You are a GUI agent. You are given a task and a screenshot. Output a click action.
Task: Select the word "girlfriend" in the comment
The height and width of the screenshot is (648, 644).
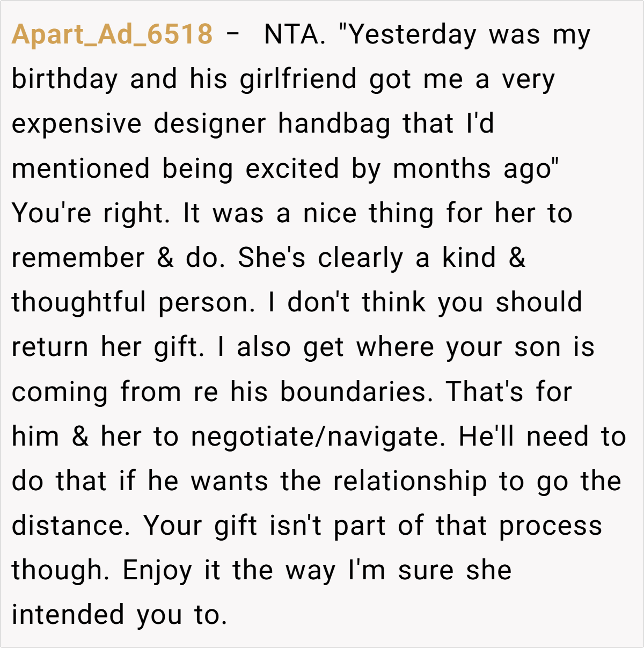298,79
